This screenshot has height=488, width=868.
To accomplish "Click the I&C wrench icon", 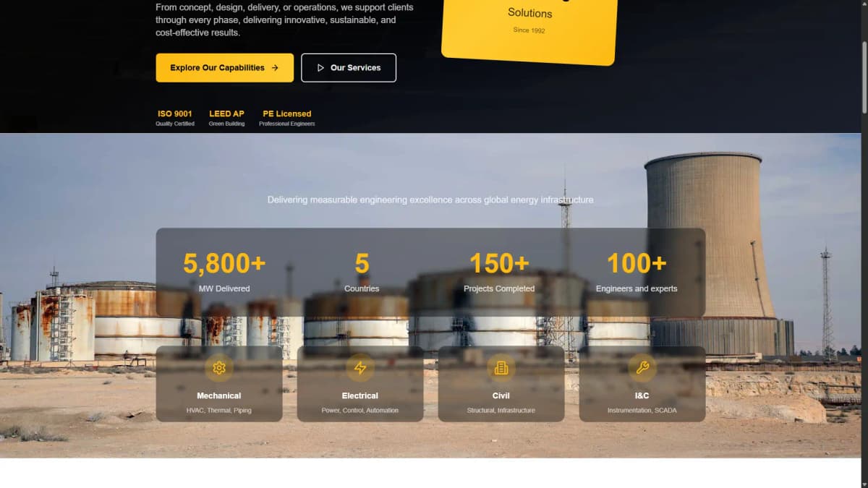I will (642, 368).
